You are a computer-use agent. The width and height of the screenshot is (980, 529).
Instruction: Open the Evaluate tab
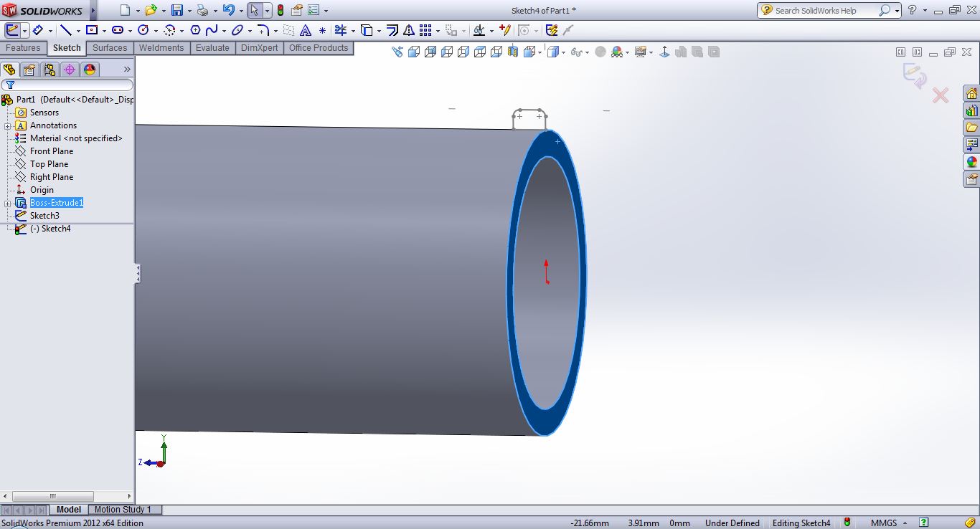(x=212, y=48)
